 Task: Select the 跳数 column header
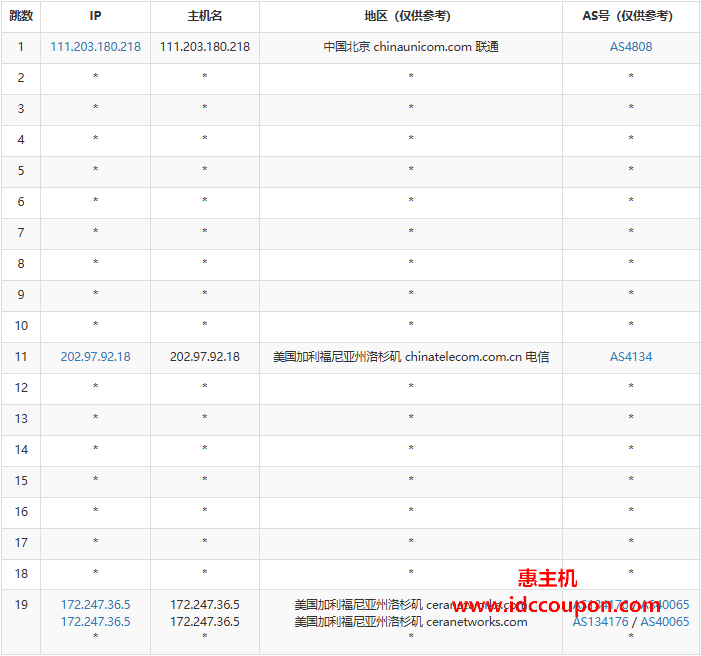pyautogui.click(x=21, y=16)
